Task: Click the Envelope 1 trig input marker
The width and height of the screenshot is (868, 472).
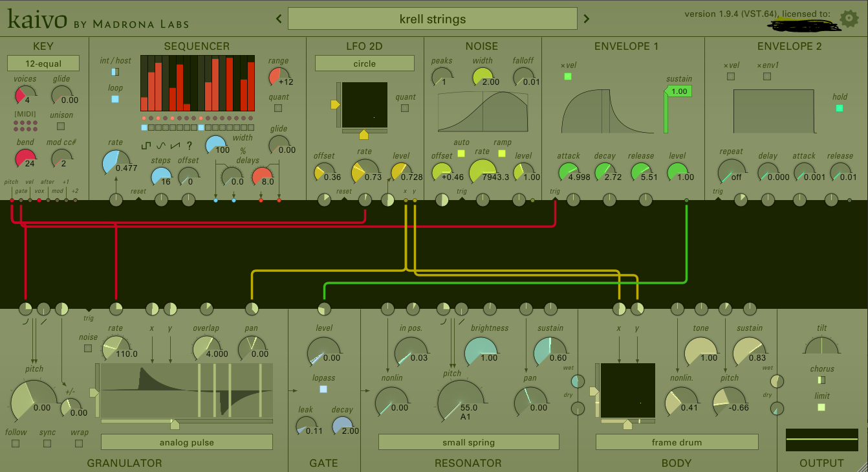Action: pos(555,199)
